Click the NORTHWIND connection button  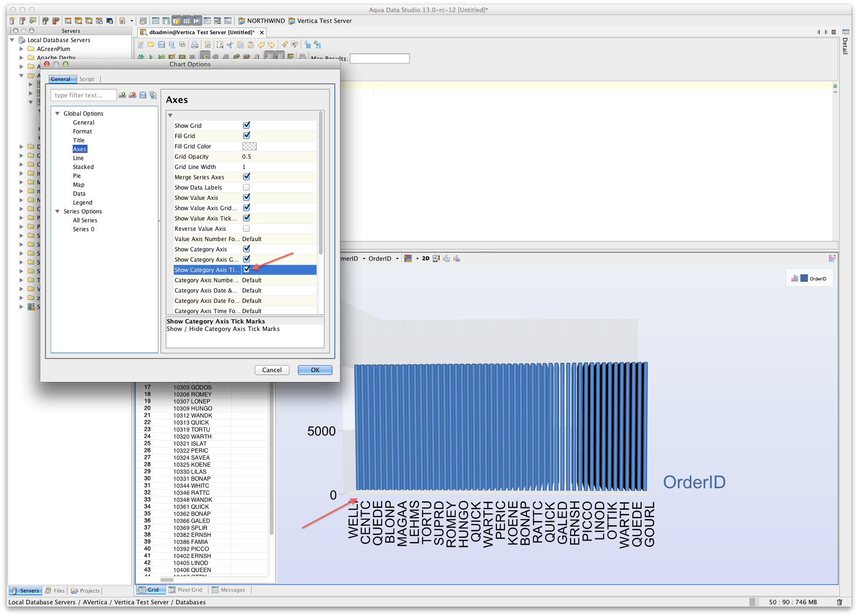pyautogui.click(x=261, y=21)
